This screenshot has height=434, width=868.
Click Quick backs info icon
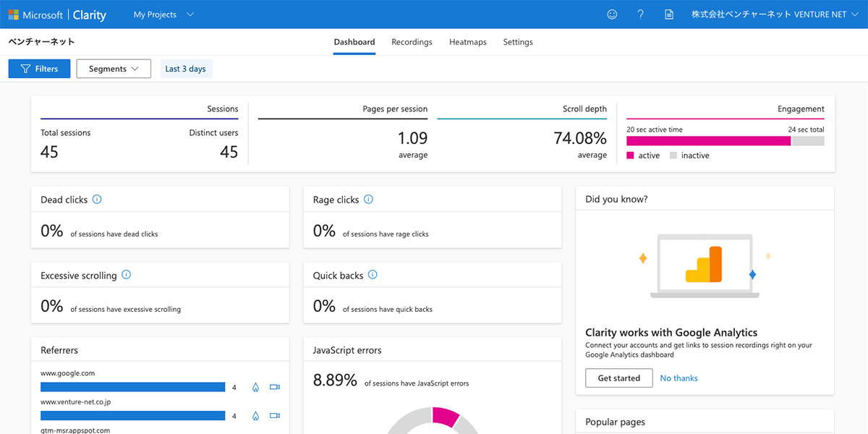pyautogui.click(x=373, y=275)
